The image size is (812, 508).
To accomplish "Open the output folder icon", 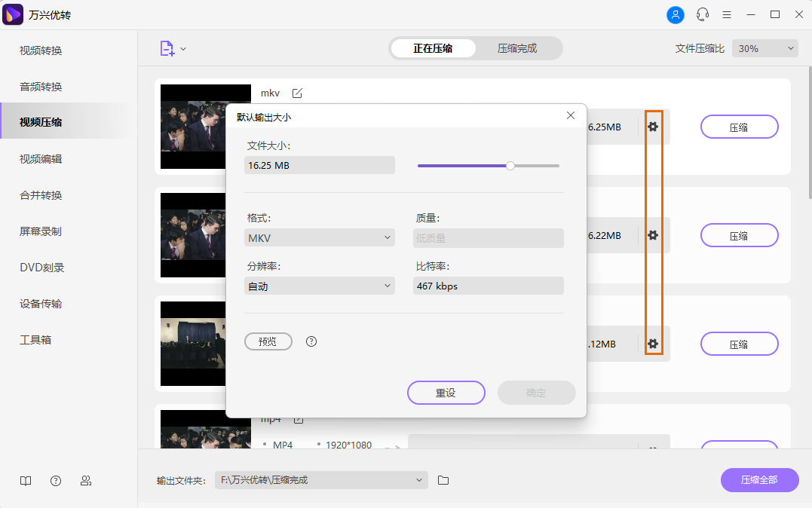I will [443, 480].
